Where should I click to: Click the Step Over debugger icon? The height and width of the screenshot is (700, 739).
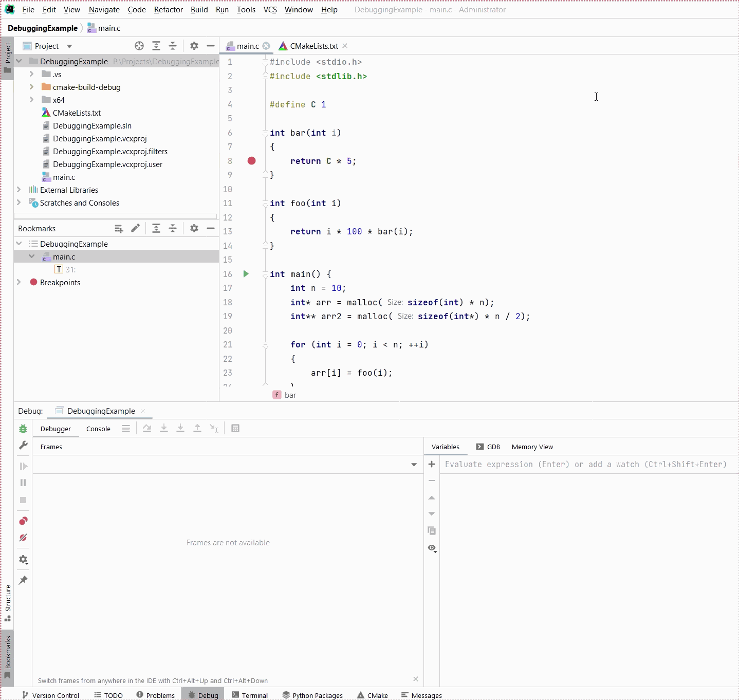click(147, 429)
